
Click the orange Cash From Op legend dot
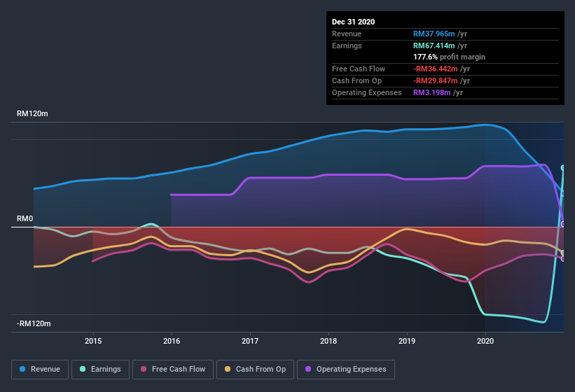(x=228, y=369)
